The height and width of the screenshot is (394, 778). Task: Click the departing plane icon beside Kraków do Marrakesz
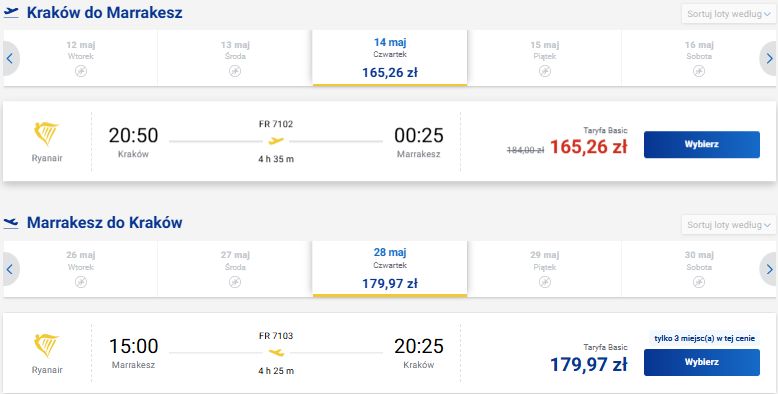click(11, 12)
